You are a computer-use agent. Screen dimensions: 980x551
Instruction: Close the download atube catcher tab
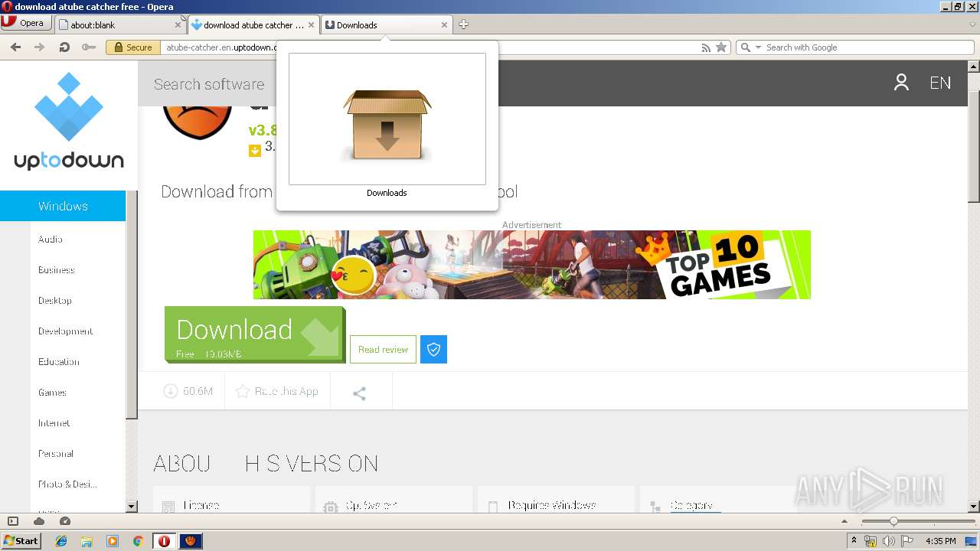(x=311, y=25)
